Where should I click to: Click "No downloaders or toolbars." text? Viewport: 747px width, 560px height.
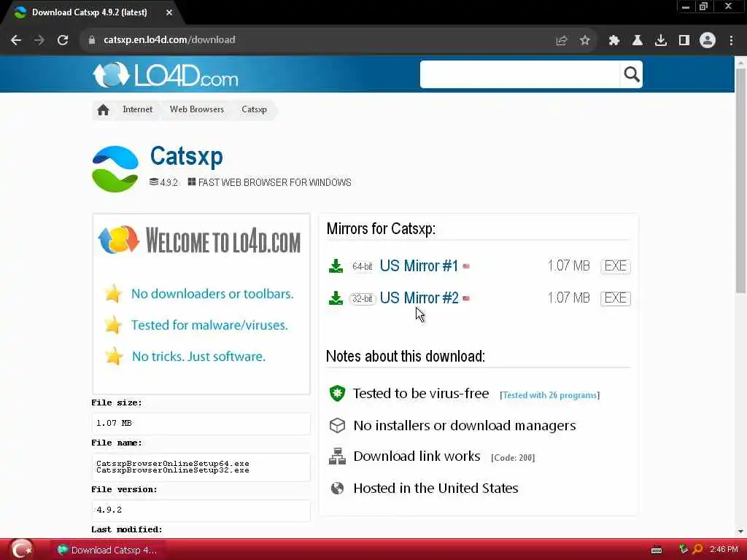[212, 294]
